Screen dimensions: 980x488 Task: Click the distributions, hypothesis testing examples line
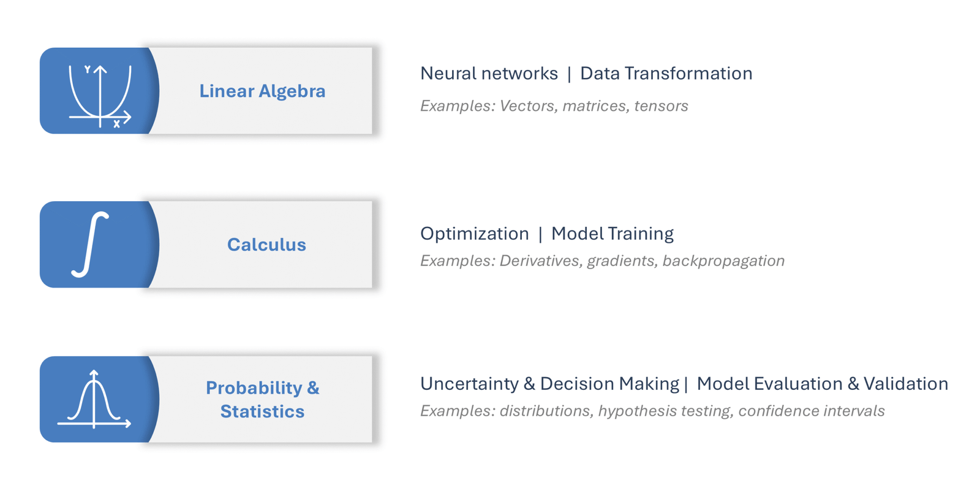(652, 411)
